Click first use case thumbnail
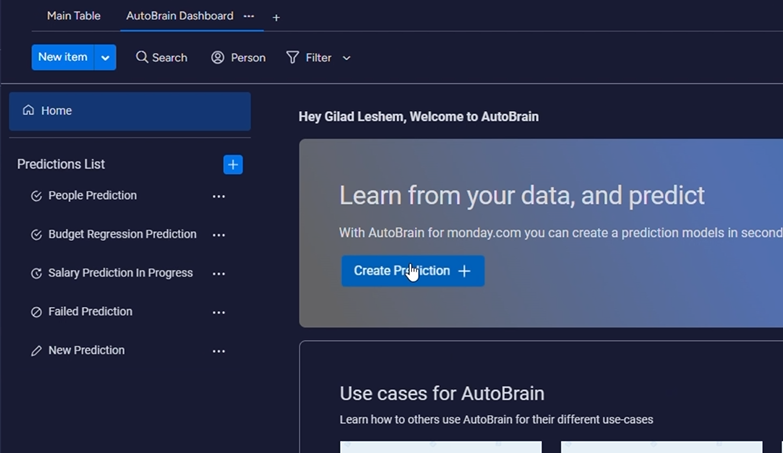Image resolution: width=783 pixels, height=453 pixels. (440, 446)
